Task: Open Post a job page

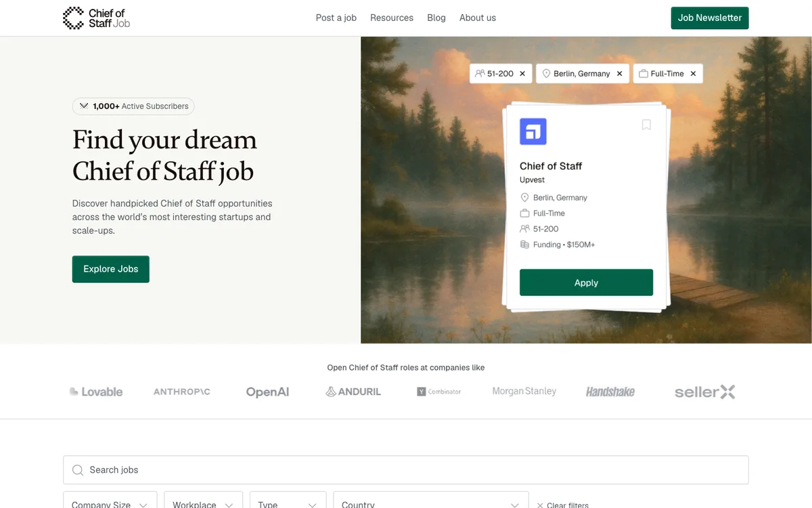Action: [x=336, y=18]
